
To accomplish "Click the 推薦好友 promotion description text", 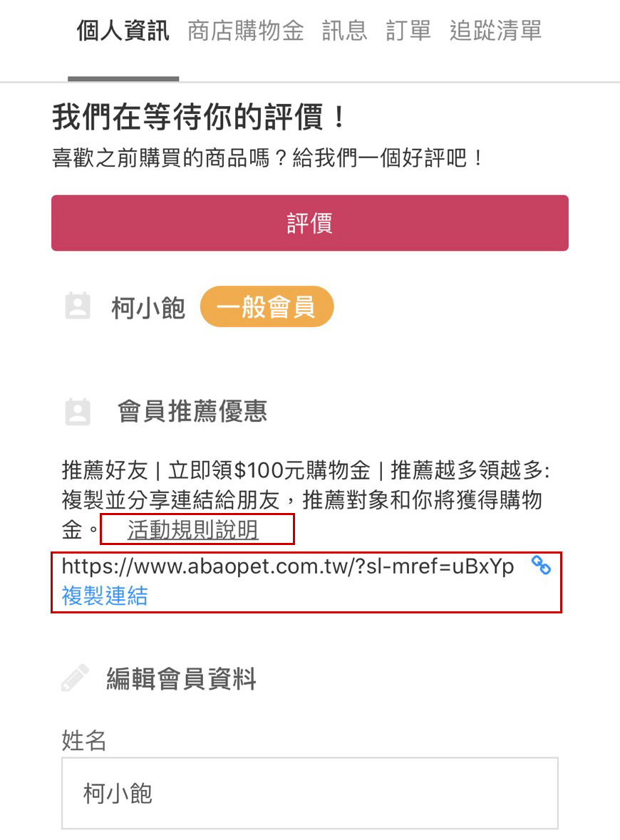I will tap(306, 500).
